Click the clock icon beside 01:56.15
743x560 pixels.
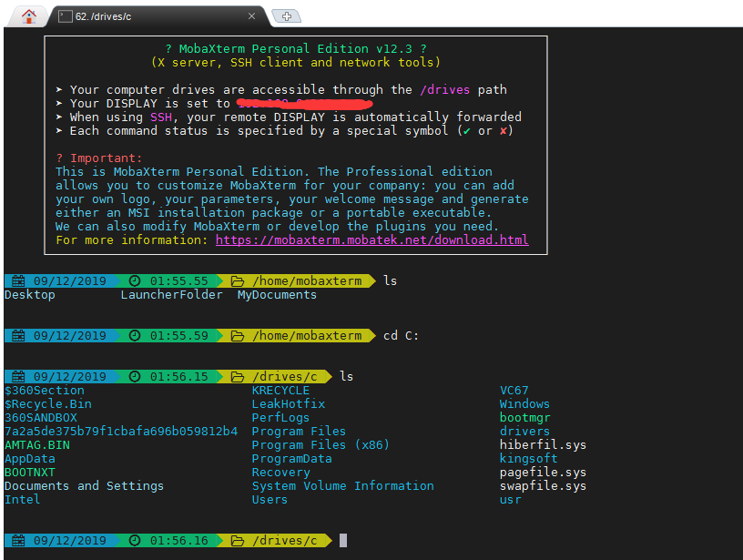pos(135,376)
